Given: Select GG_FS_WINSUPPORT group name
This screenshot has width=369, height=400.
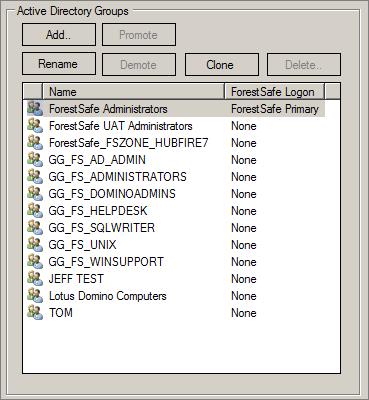Looking at the screenshot, I should (x=106, y=262).
